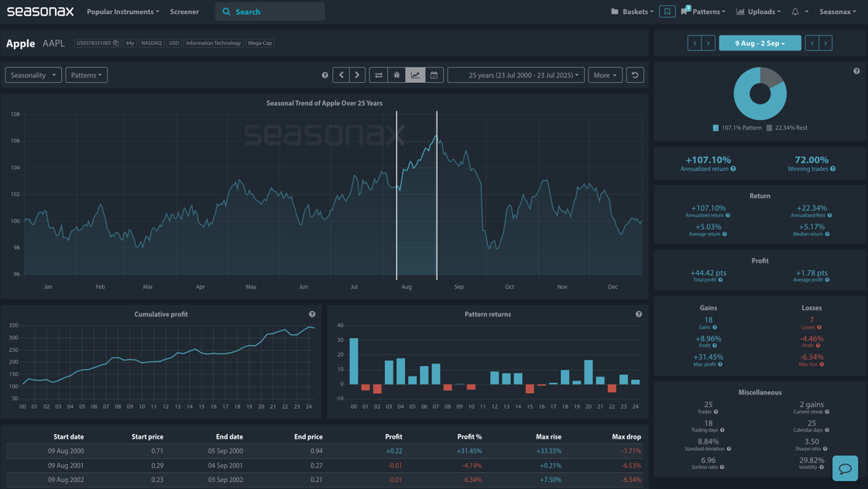Open the 25 years date range dropdown
This screenshot has width=868, height=489.
coord(516,75)
